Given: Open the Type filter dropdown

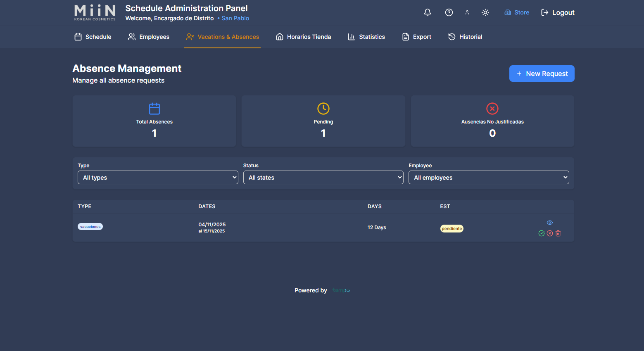Looking at the screenshot, I should [158, 177].
